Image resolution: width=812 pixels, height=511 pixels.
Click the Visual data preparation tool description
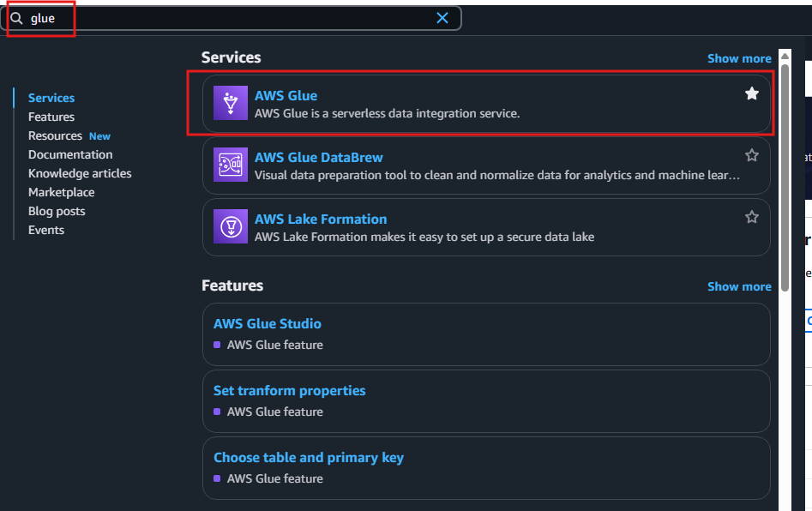coord(496,175)
